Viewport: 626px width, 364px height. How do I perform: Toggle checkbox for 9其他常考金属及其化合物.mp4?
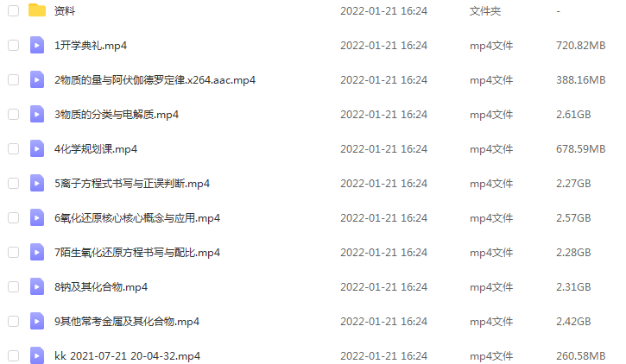tap(14, 322)
